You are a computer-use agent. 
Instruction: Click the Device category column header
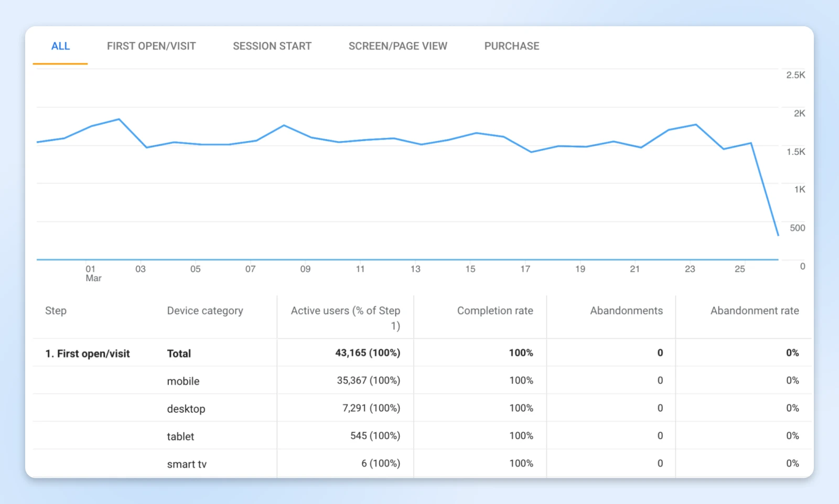click(205, 310)
